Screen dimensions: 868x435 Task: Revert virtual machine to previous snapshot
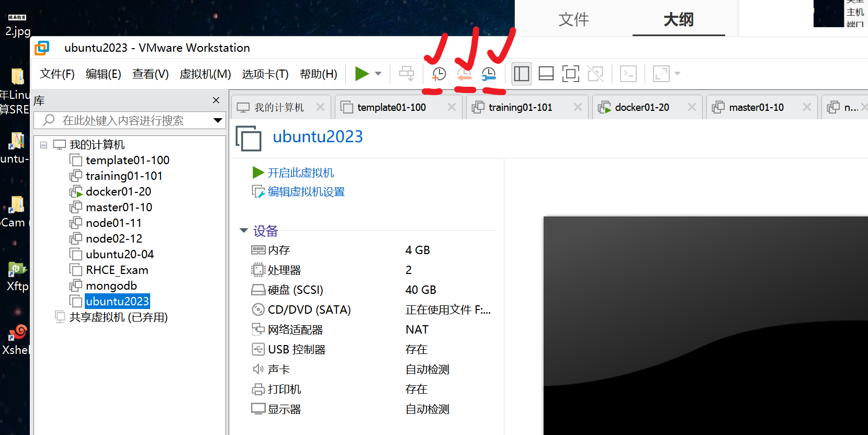(464, 74)
